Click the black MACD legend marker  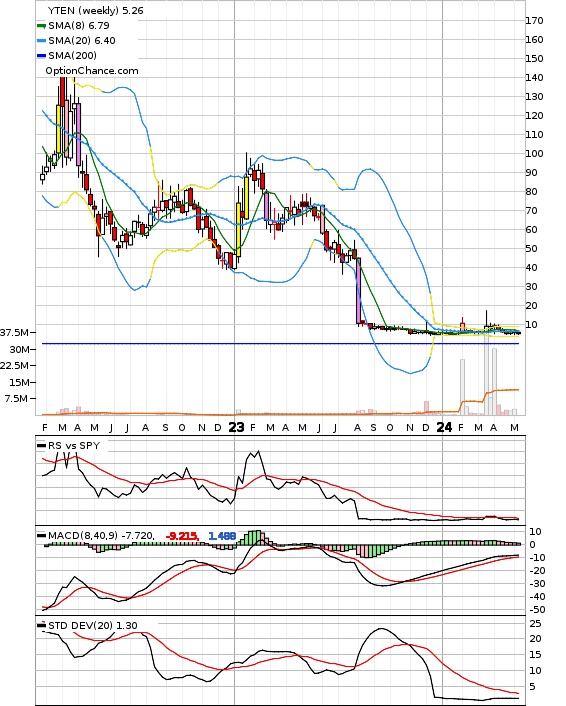pyautogui.click(x=41, y=536)
